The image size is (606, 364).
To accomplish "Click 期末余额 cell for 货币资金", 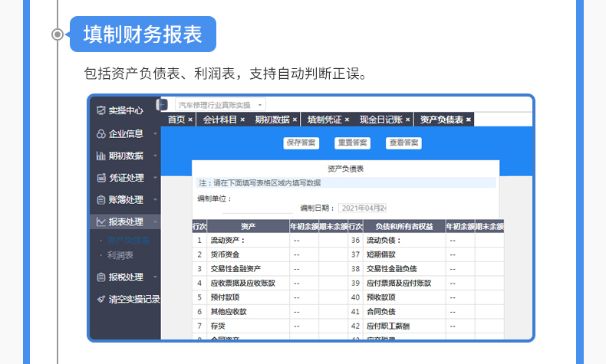I will pos(333,254).
